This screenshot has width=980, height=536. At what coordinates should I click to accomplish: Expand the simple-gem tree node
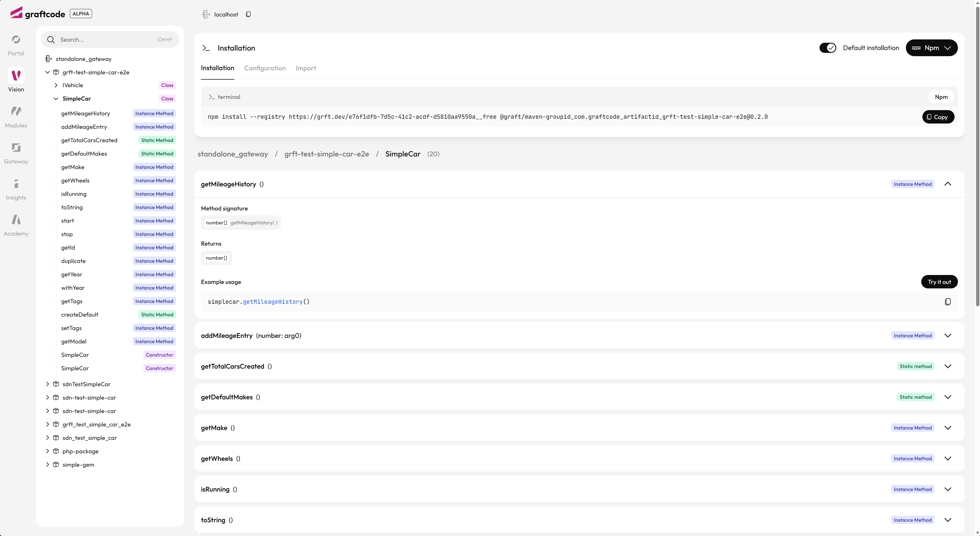[x=48, y=464]
